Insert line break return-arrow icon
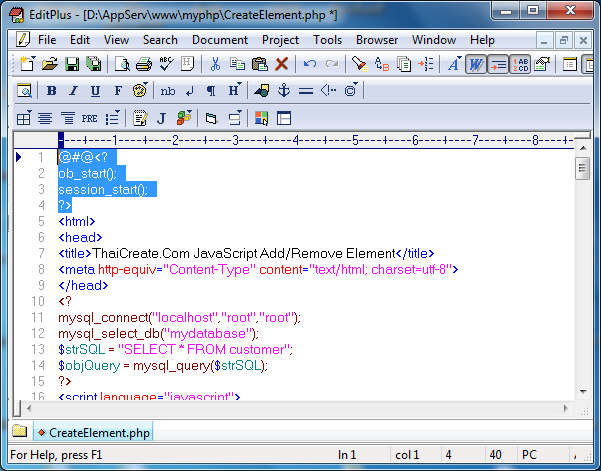The width and height of the screenshot is (601, 471). [x=189, y=91]
